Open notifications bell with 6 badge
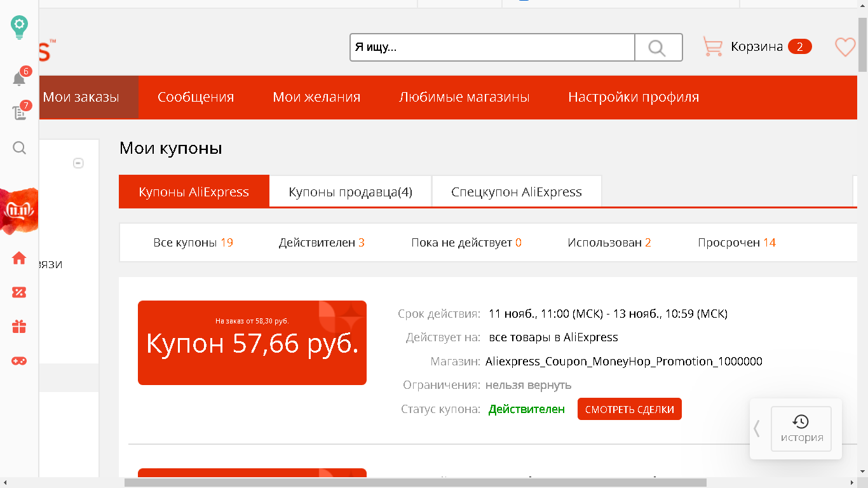Image resolution: width=868 pixels, height=488 pixels. coord(20,79)
